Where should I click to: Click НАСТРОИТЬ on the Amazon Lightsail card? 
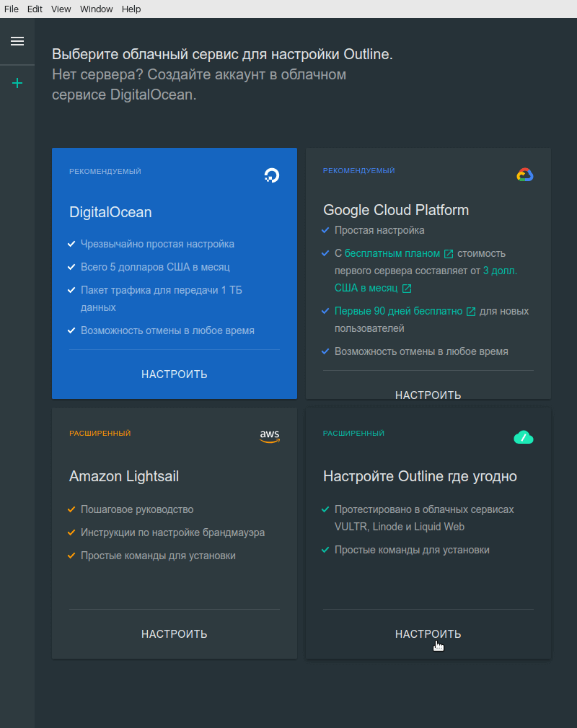(x=175, y=633)
